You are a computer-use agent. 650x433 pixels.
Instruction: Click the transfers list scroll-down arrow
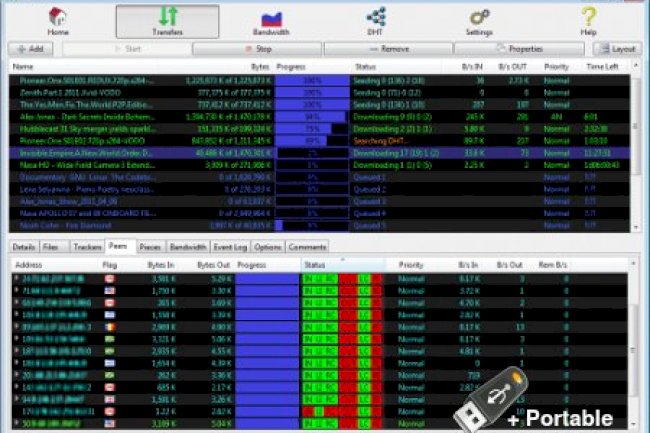pos(636,227)
